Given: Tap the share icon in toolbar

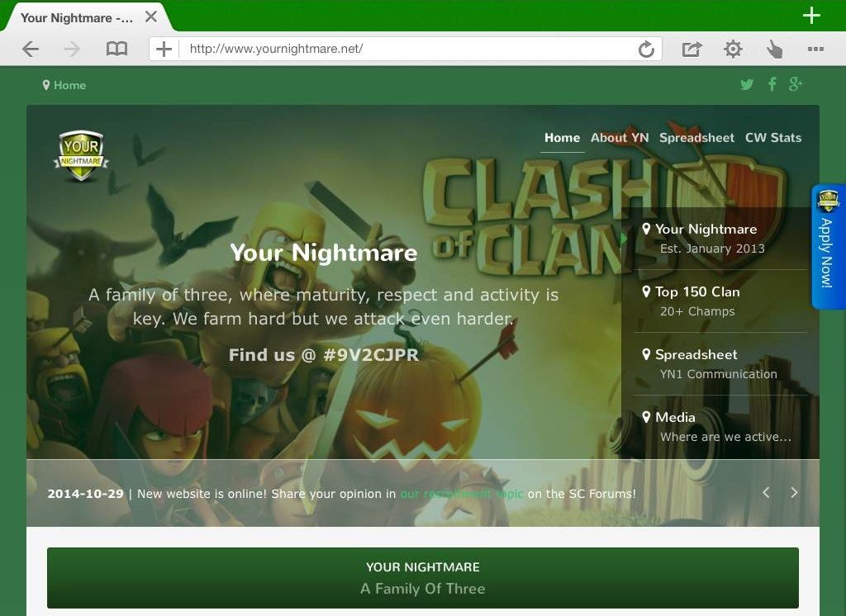Looking at the screenshot, I should click(x=691, y=50).
